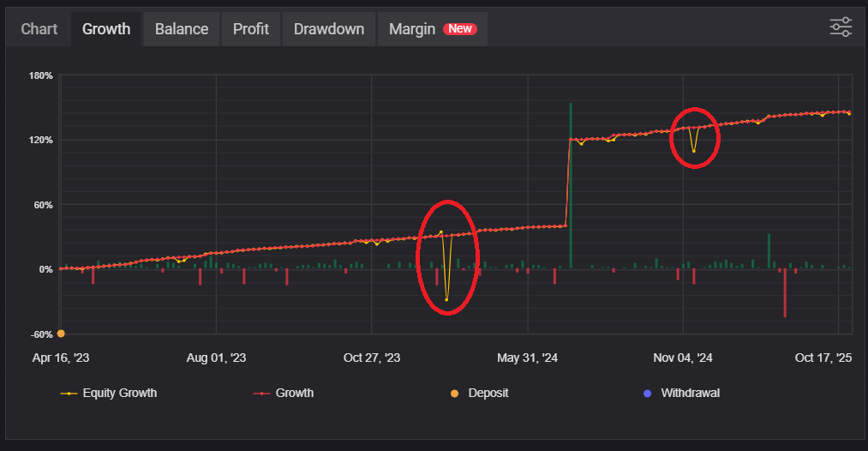Switch to the Chart tab
Image resolution: width=868 pixels, height=451 pixels.
click(39, 29)
